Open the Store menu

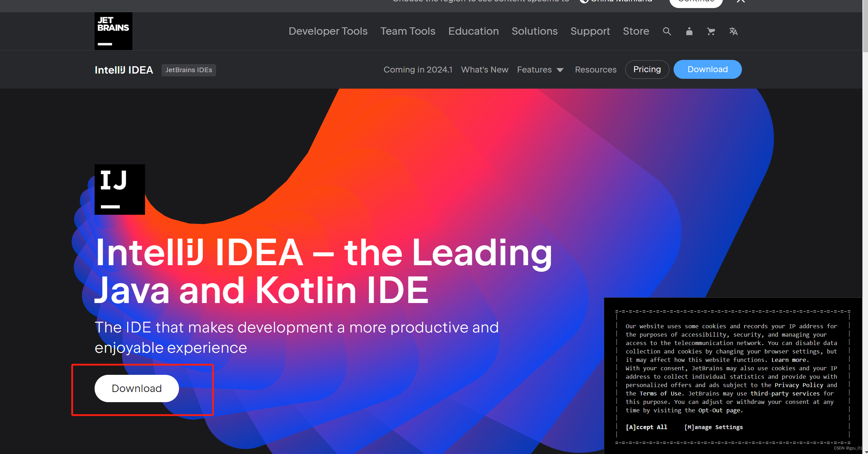pyautogui.click(x=636, y=31)
